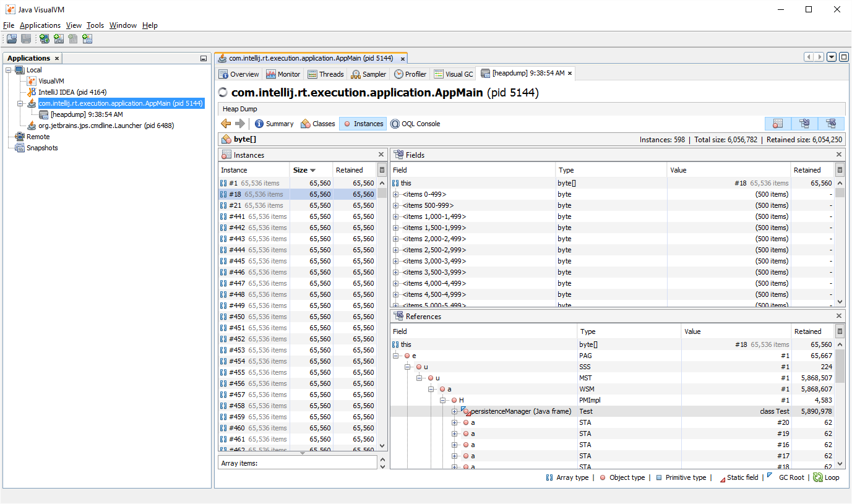Close the Instances panel

point(381,155)
